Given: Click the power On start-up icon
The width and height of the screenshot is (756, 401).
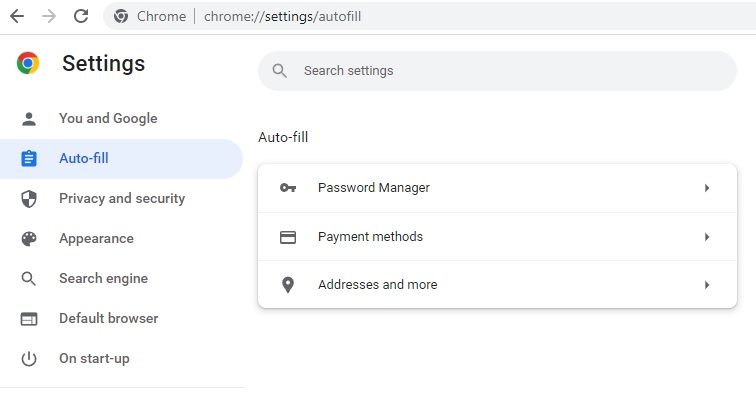Looking at the screenshot, I should pyautogui.click(x=29, y=358).
